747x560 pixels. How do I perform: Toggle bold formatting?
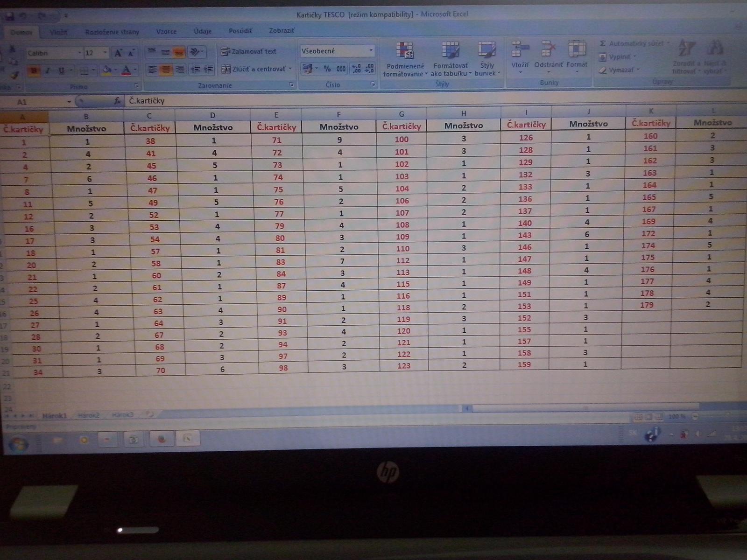[x=34, y=71]
